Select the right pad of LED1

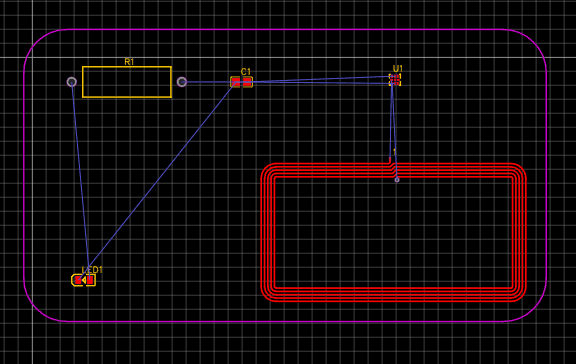click(x=90, y=280)
